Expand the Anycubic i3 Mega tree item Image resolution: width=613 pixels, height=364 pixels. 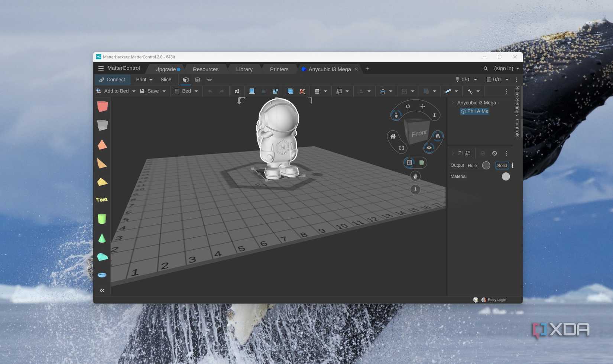pyautogui.click(x=452, y=103)
